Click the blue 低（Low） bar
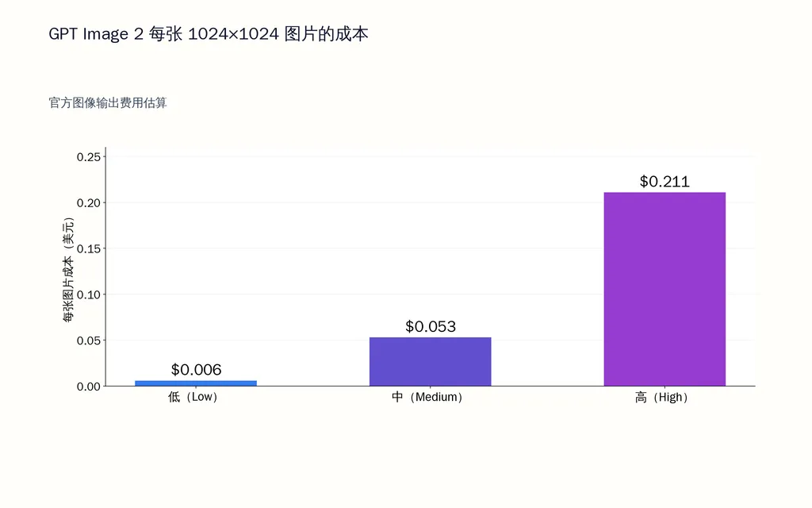 point(196,383)
